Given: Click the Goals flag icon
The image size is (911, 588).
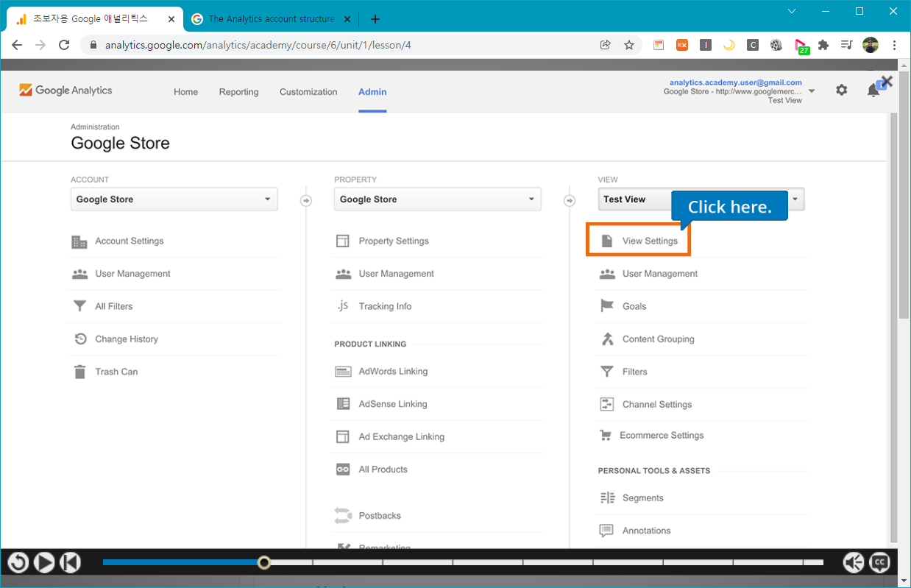Looking at the screenshot, I should point(607,306).
